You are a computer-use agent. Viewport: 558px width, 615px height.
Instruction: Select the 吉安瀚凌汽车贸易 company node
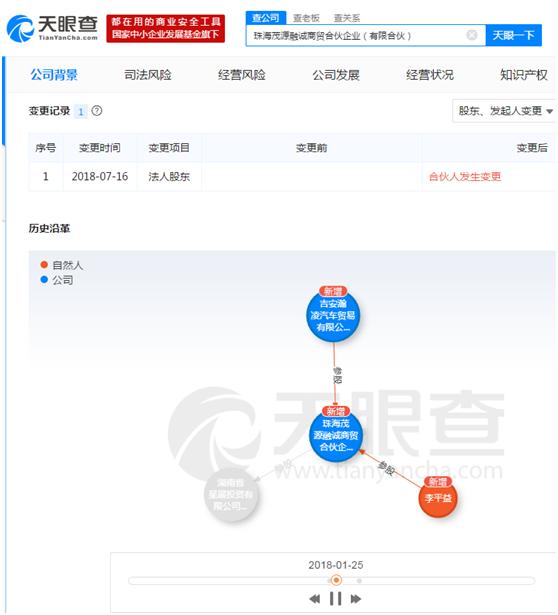[x=333, y=315]
